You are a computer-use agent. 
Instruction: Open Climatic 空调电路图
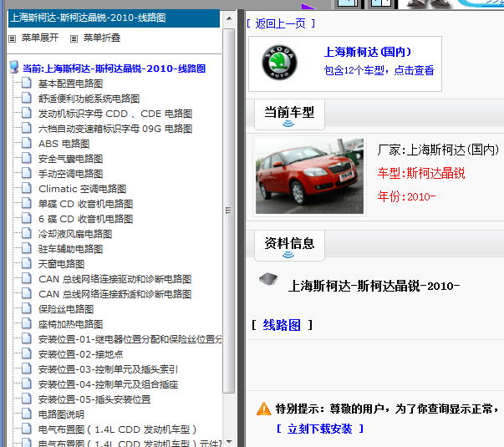tap(82, 189)
